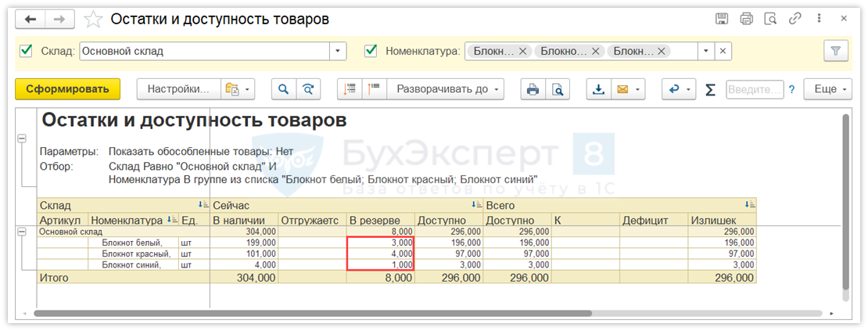Click the save to file download icon
Viewport: 868px width, 331px height.
point(598,89)
